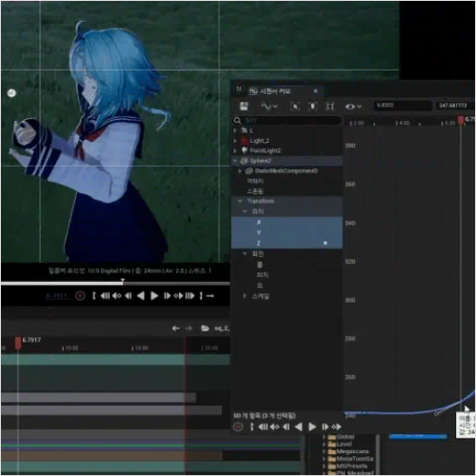Open the Megascans folder

click(352, 451)
